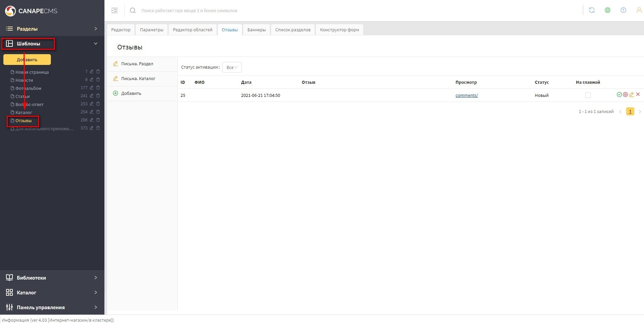Expand the Библиотеки sidebar section
This screenshot has height=324, width=644.
click(52, 278)
